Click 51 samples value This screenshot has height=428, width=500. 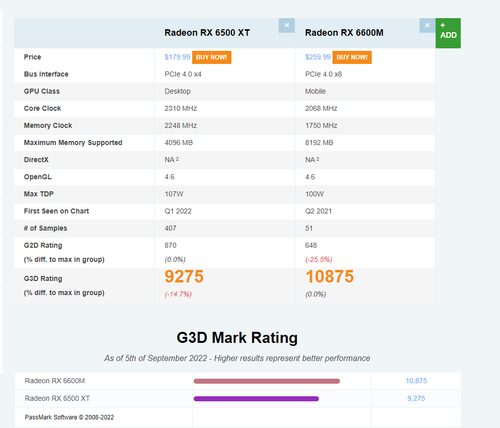(x=309, y=228)
